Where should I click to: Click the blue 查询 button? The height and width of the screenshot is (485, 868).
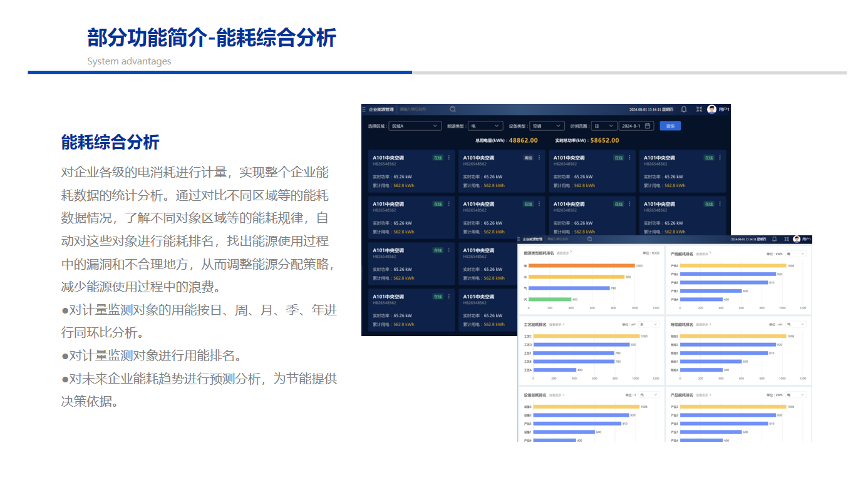[x=670, y=126]
